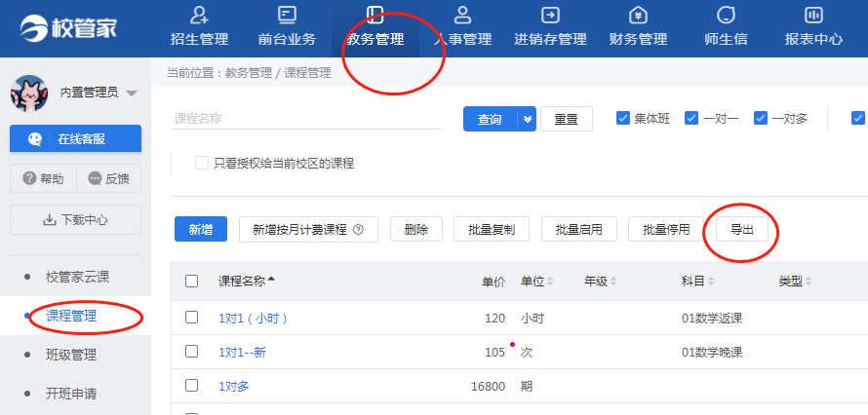Click the 新增按月计费课程 button
Image resolution: width=868 pixels, height=415 pixels.
click(308, 229)
